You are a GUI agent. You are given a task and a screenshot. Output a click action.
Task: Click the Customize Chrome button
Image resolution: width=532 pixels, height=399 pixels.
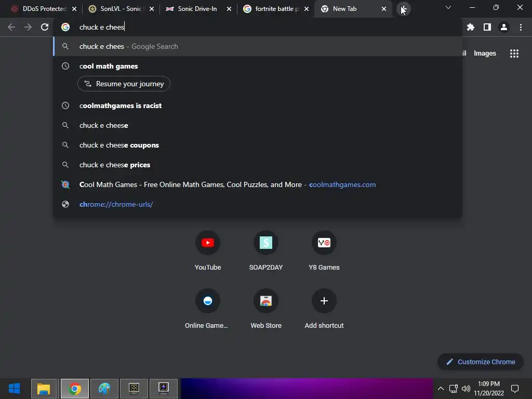(481, 362)
